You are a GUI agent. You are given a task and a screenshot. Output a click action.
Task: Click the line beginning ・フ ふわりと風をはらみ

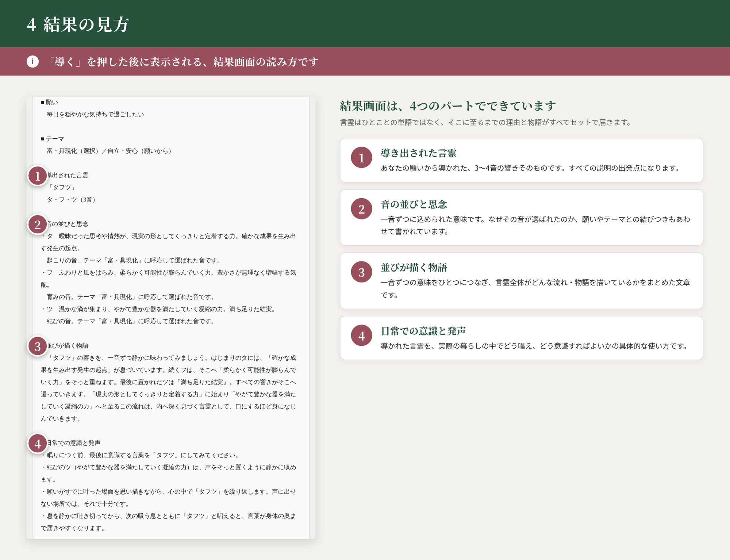168,279
